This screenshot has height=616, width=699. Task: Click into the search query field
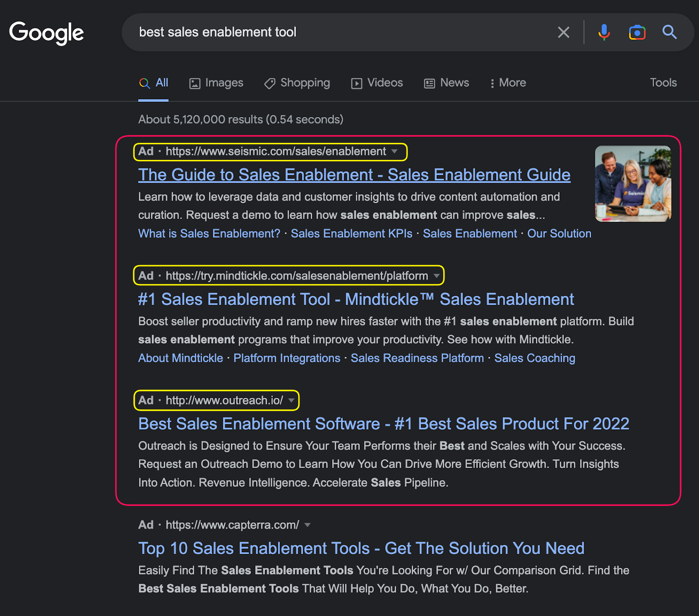tap(341, 32)
